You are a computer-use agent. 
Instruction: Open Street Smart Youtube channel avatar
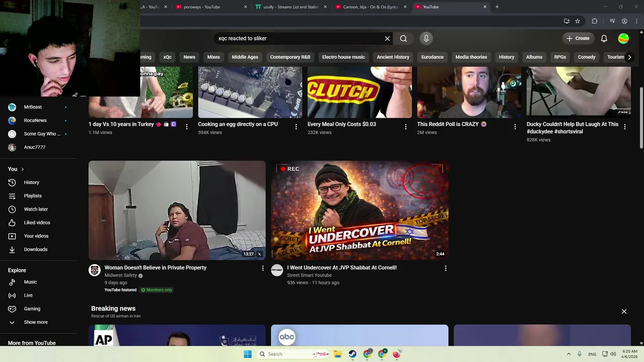277,270
